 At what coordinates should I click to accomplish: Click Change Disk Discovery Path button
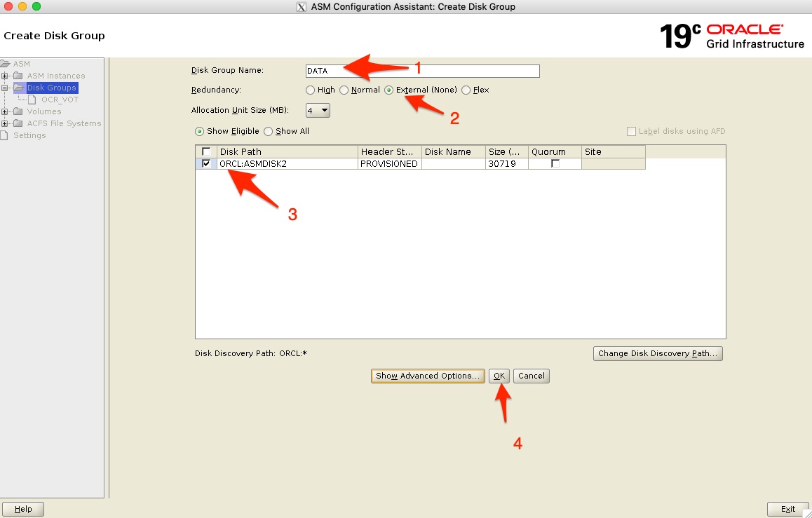(x=658, y=353)
